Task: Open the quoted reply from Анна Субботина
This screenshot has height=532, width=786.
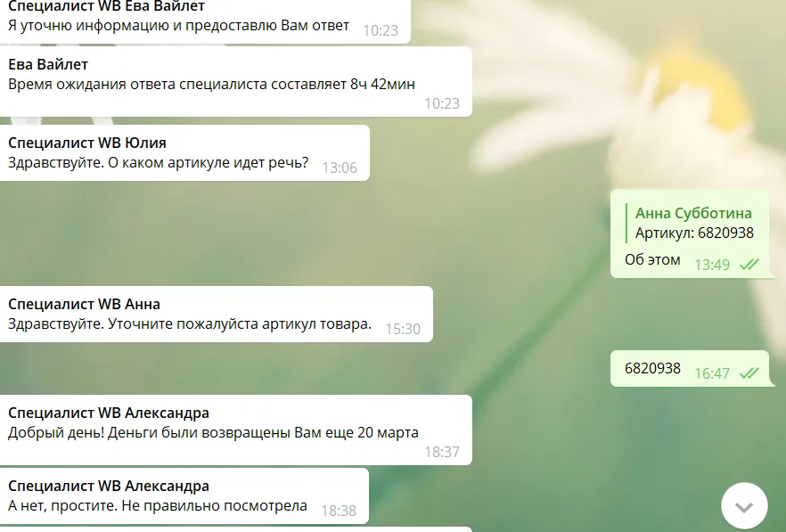Action: (x=690, y=223)
